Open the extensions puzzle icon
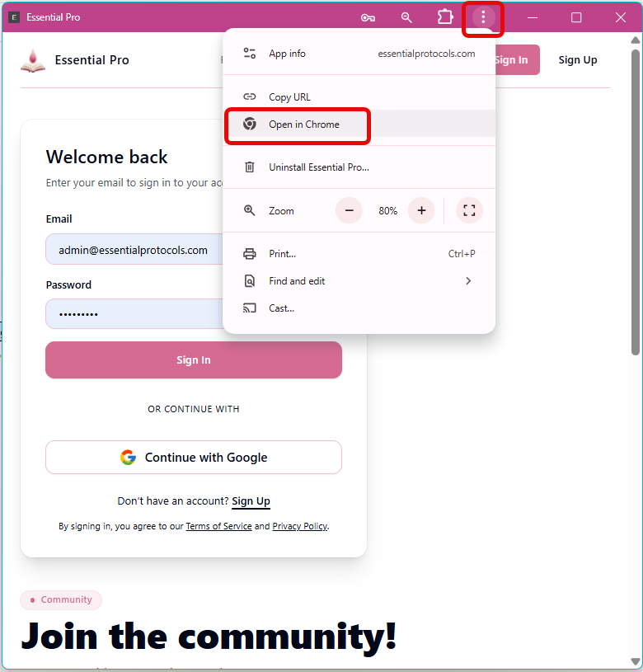The image size is (643, 672). point(445,17)
